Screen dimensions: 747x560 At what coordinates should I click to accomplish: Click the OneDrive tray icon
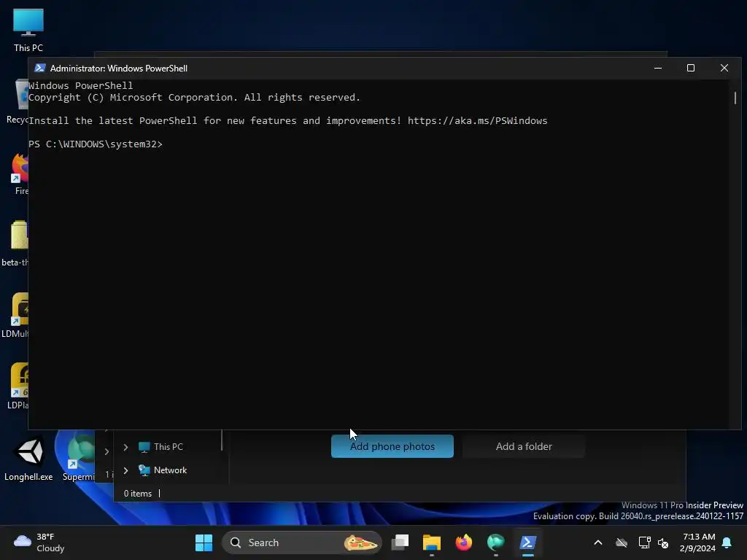click(622, 542)
